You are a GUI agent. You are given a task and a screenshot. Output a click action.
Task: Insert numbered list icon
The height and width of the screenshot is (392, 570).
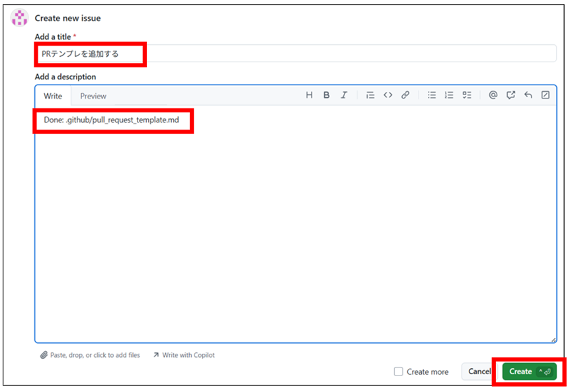tap(449, 95)
